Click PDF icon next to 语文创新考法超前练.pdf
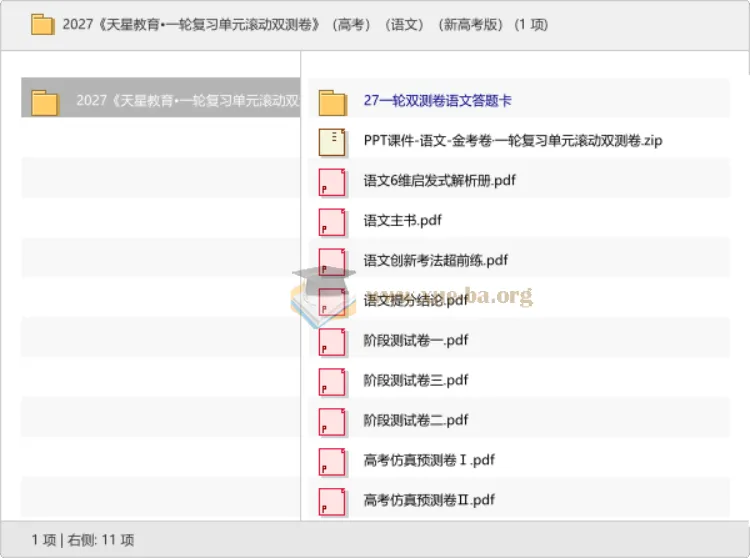 tap(332, 262)
